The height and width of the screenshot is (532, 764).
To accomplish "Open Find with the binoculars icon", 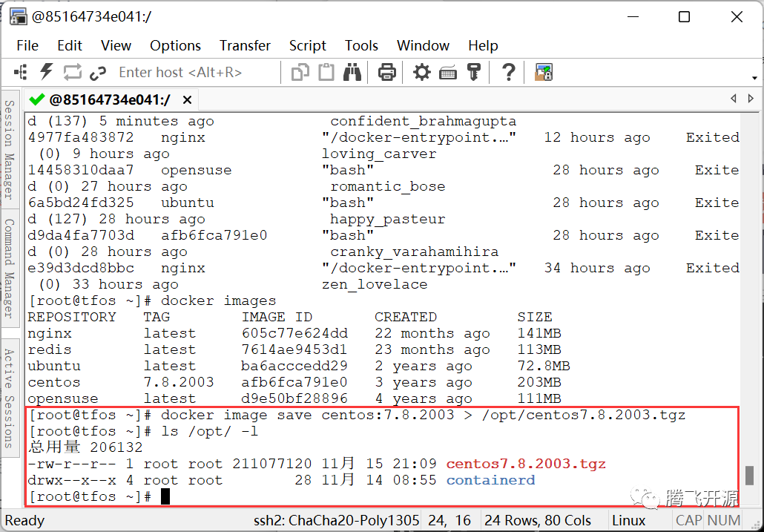I will pyautogui.click(x=352, y=73).
